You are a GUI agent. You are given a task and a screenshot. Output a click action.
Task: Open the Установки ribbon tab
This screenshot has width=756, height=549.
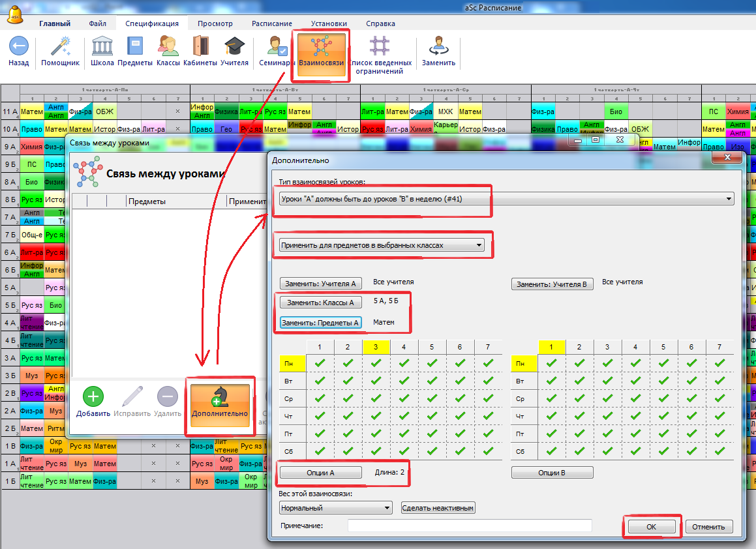[x=329, y=23]
